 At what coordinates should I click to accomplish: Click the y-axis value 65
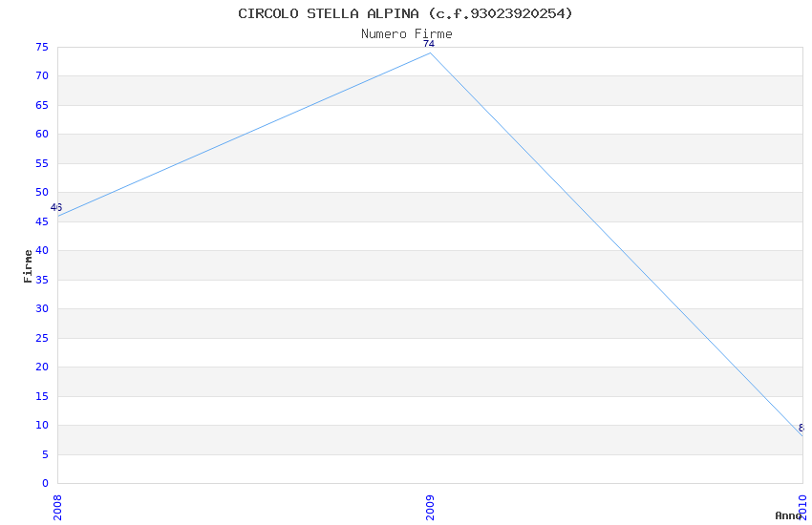42,105
